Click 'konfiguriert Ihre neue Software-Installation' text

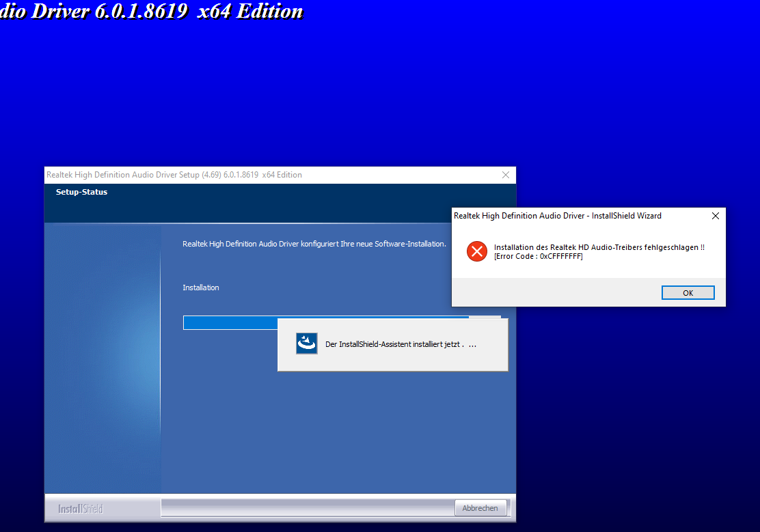373,244
